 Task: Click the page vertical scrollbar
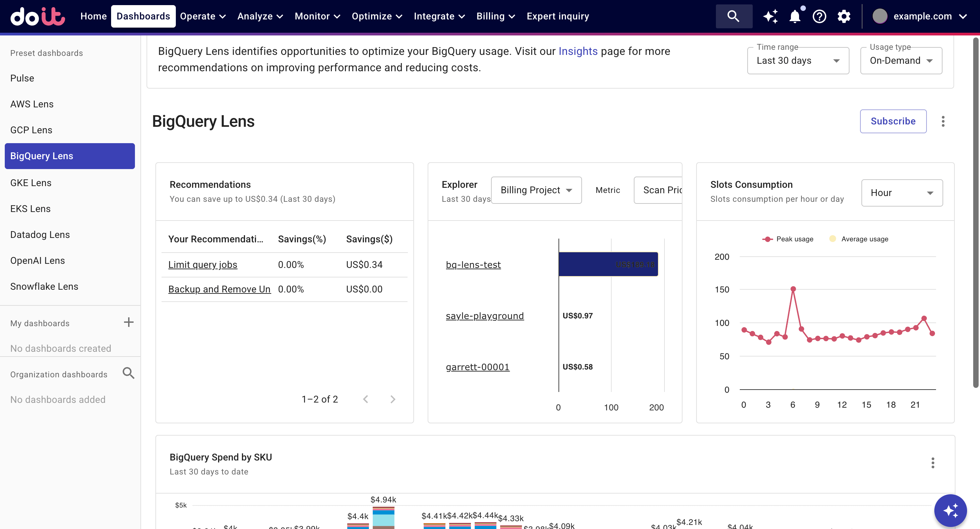[x=976, y=212]
